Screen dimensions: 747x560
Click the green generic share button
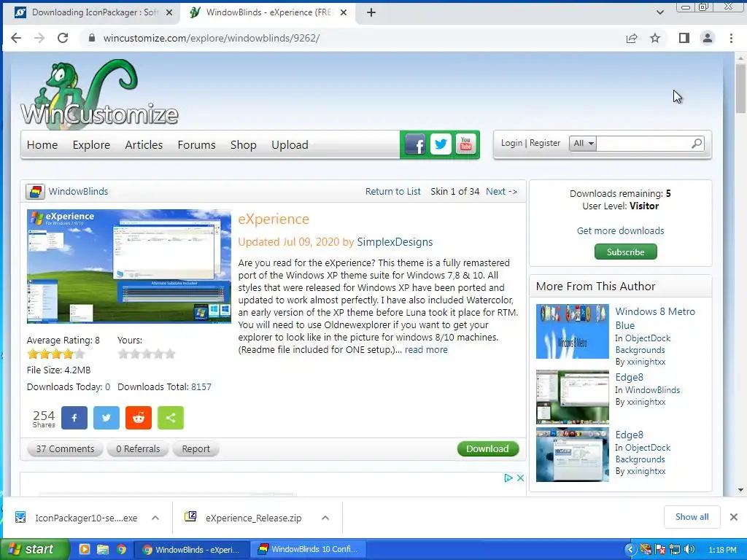coord(171,418)
